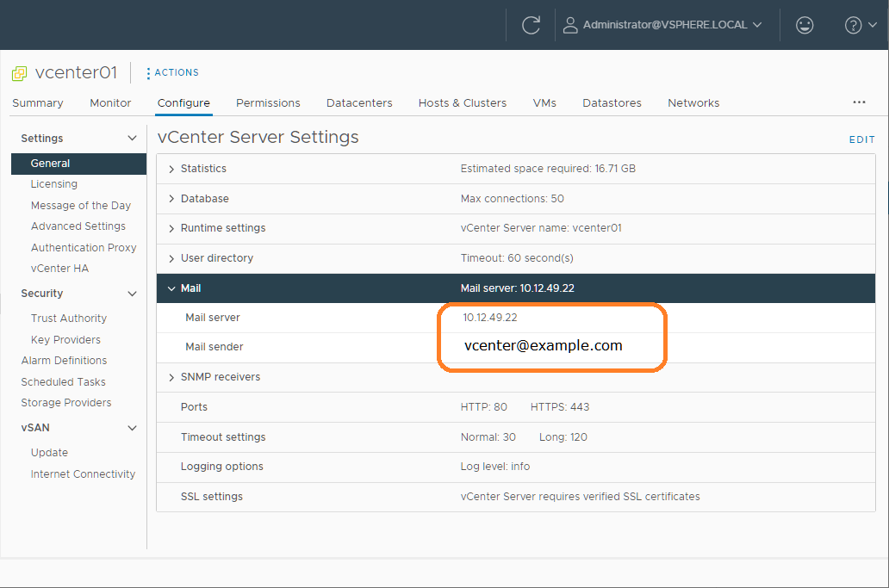
Task: Open the smiley feedback icon
Action: point(804,25)
